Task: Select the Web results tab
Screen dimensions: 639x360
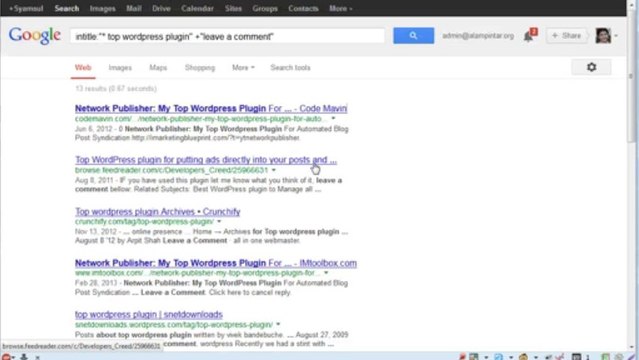Action: coord(83,68)
